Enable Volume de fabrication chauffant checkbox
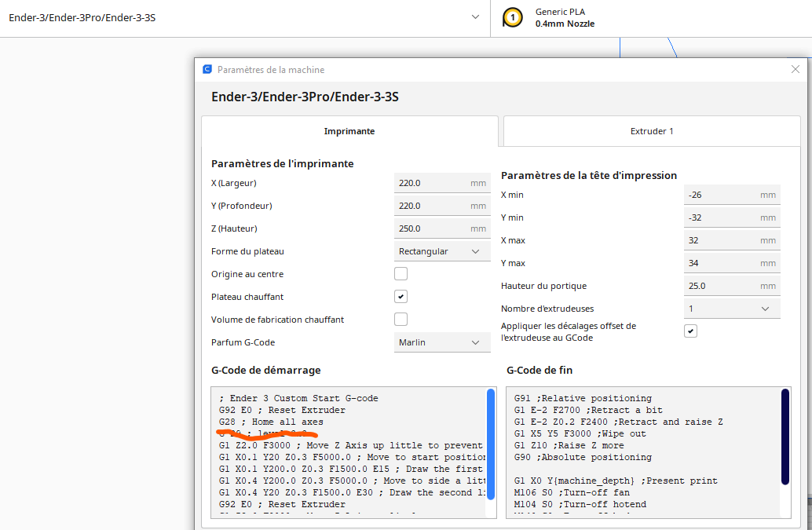812x530 pixels. 401,320
